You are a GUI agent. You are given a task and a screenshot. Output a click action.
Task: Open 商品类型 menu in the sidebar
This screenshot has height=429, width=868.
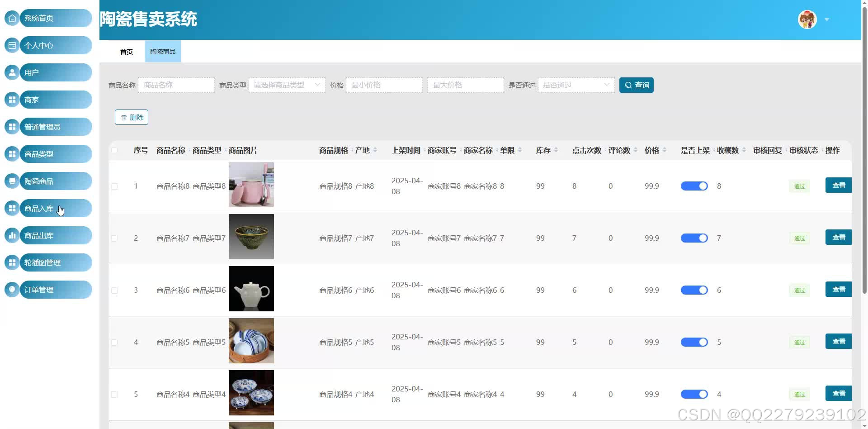pos(56,154)
